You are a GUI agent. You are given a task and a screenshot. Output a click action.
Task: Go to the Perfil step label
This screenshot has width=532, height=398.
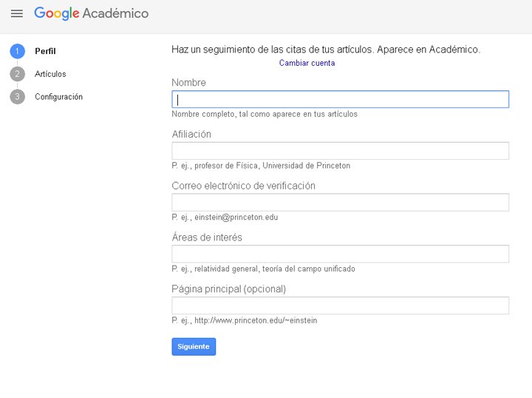point(45,51)
